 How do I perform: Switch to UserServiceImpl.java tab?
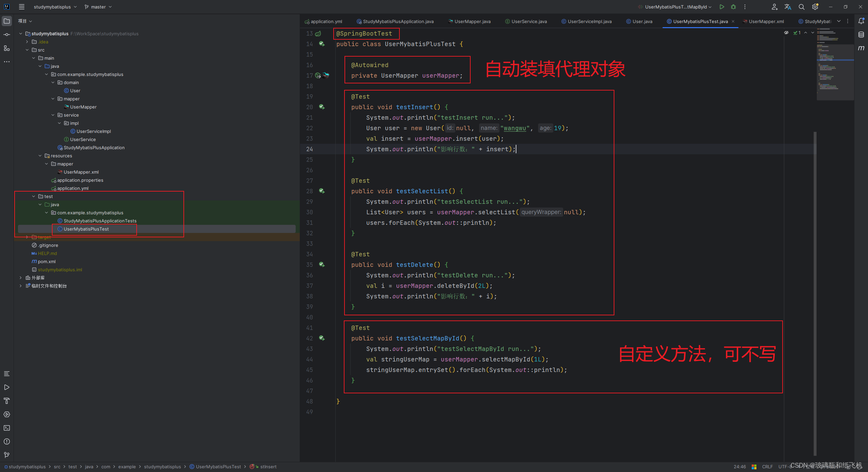pos(587,21)
